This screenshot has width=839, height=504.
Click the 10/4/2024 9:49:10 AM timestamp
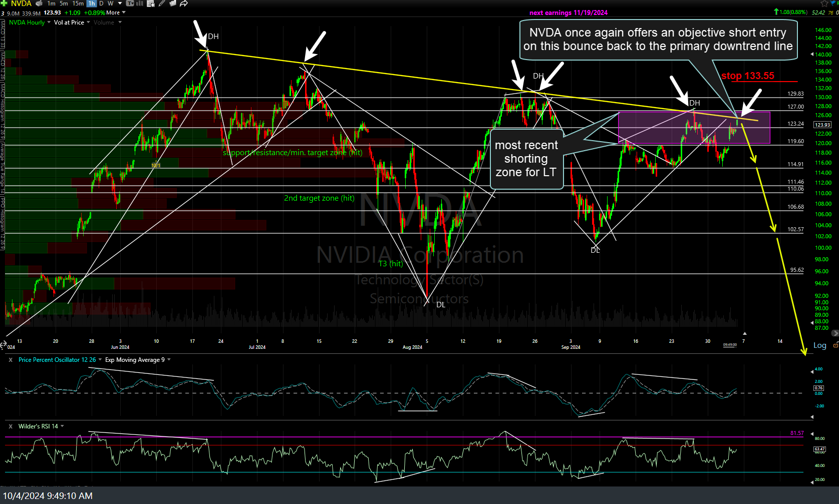click(48, 496)
